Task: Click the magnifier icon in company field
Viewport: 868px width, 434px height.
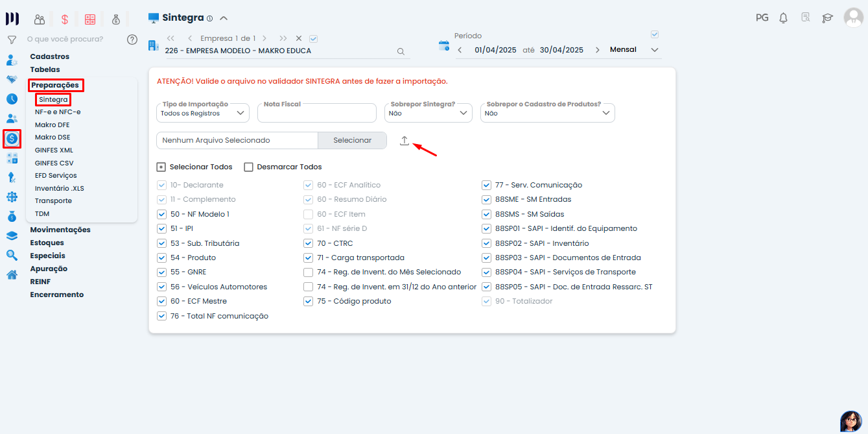Action: (401, 51)
